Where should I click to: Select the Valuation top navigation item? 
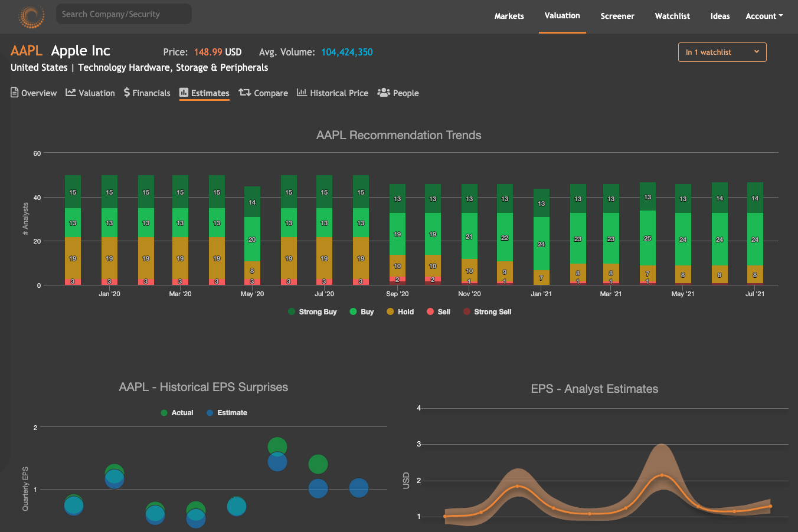point(562,16)
